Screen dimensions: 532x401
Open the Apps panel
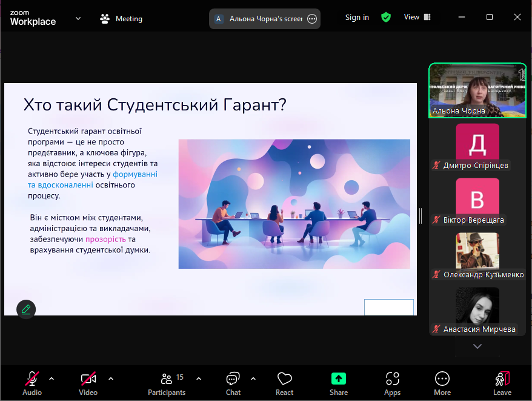pos(392,383)
